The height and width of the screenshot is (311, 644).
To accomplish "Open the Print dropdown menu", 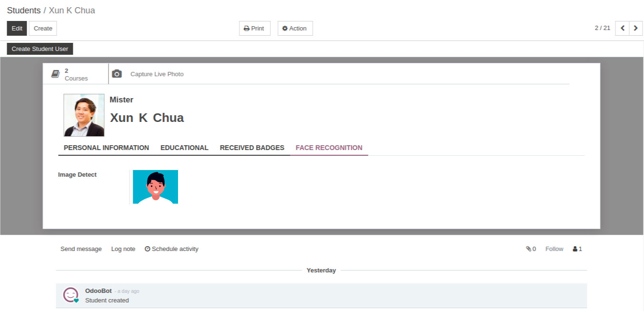I will (254, 28).
